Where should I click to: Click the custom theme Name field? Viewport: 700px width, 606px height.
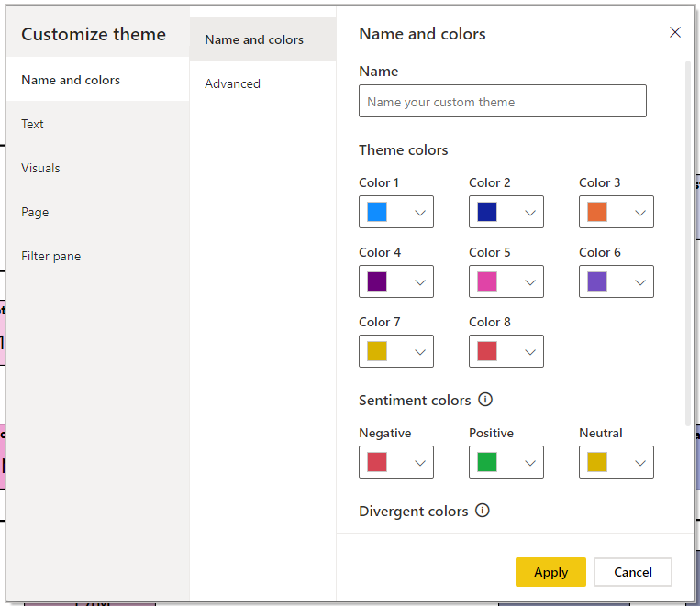pyautogui.click(x=502, y=101)
